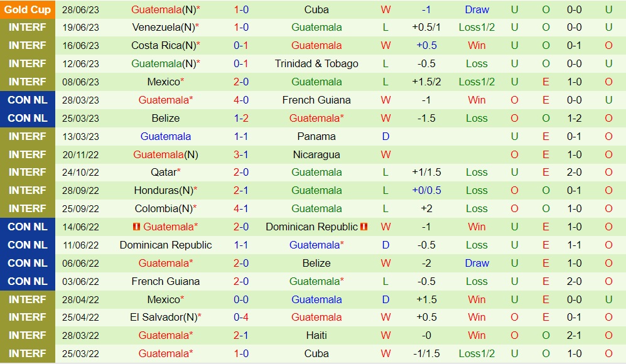Click red card icon beside Dominican Republic, 14/06/22 row
Viewport: 626px width, 364px height.
click(364, 227)
